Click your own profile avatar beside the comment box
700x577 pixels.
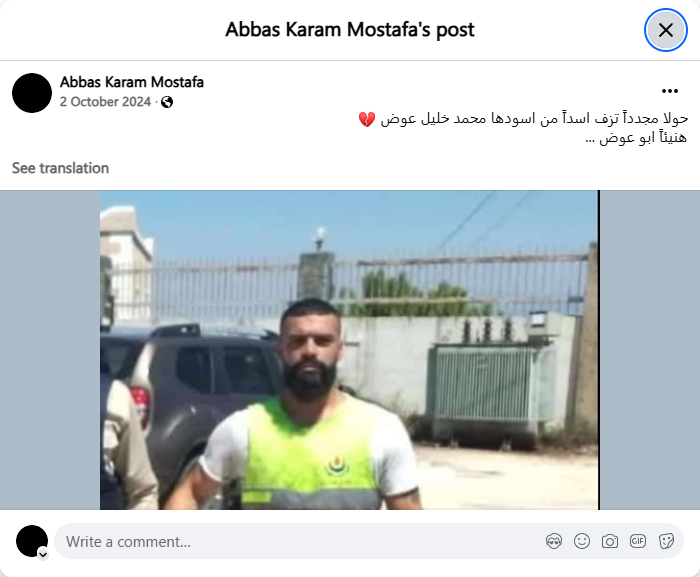point(32,541)
